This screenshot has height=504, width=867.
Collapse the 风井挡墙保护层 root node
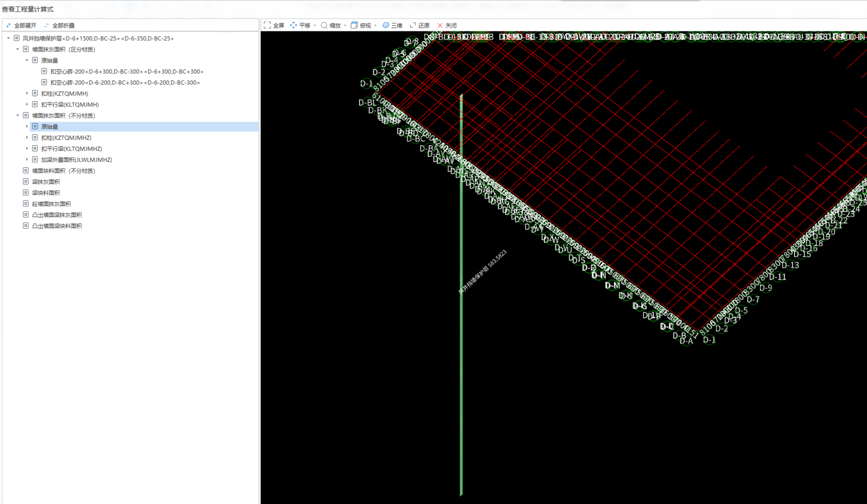tap(8, 38)
